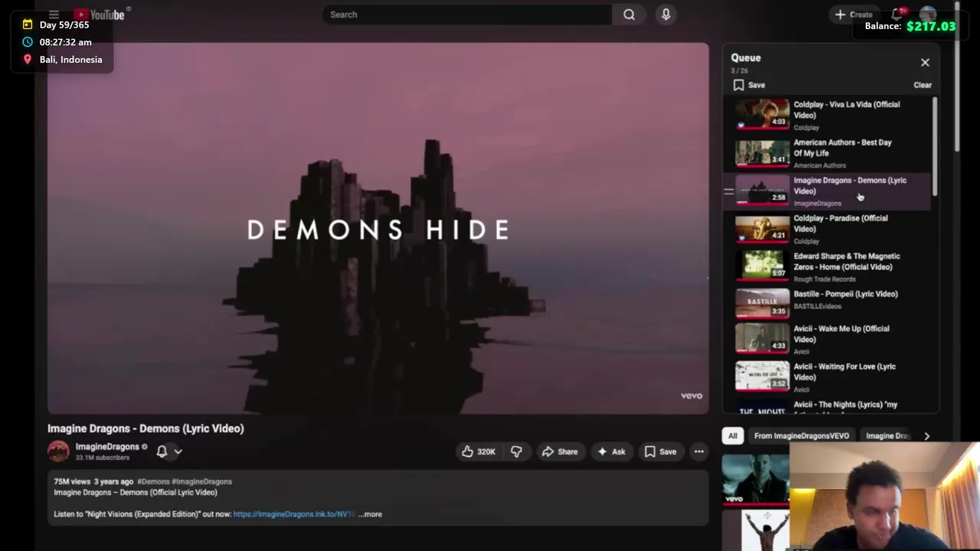Image resolution: width=980 pixels, height=551 pixels.
Task: Click Viva La Vida thumbnail
Action: pyautogui.click(x=762, y=113)
